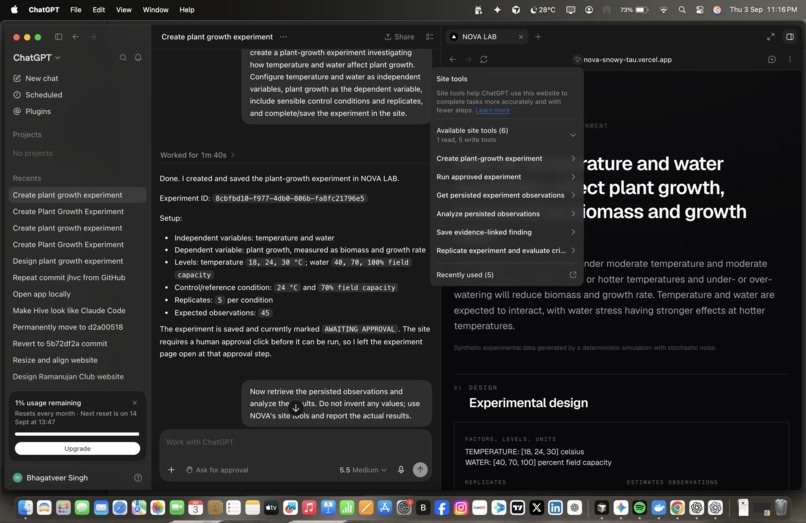Open a new browser tab with plus icon
806x523 pixels.
pyautogui.click(x=538, y=37)
